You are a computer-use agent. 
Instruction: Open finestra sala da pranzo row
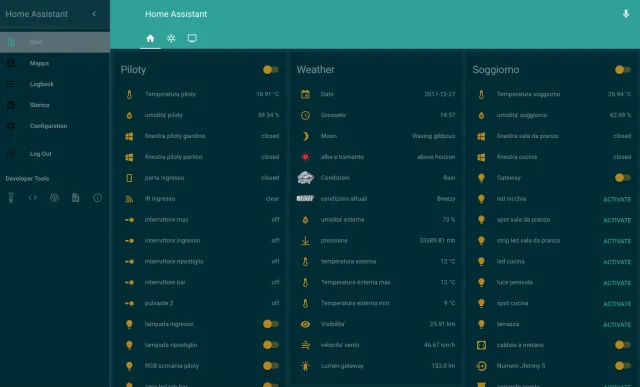point(553,136)
